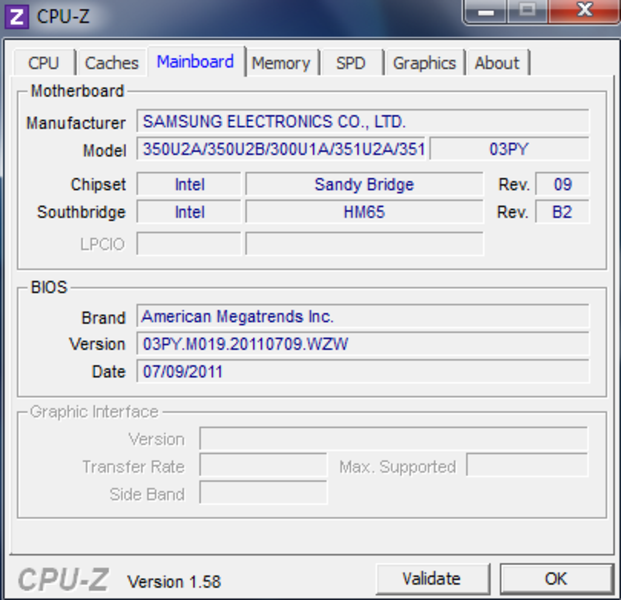
Task: Click the 03PY model revision field
Action: click(x=509, y=149)
